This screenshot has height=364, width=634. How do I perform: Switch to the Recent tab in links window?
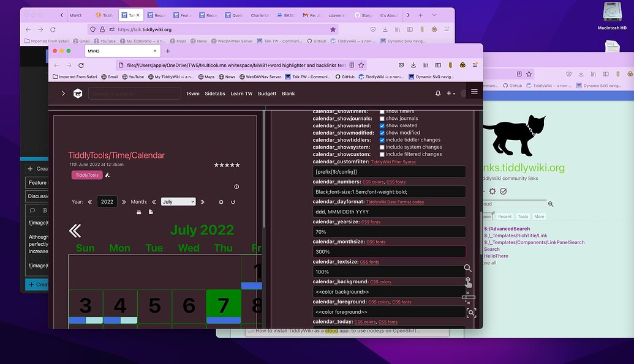pyautogui.click(x=505, y=217)
